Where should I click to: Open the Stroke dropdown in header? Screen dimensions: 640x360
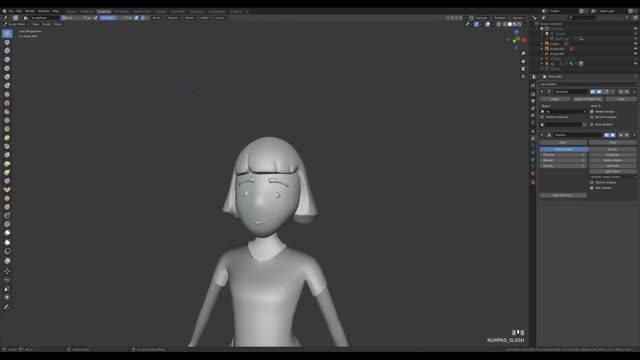point(190,18)
